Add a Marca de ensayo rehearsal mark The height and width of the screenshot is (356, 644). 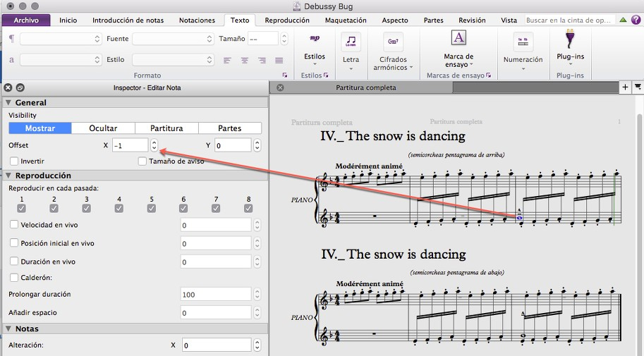(458, 39)
